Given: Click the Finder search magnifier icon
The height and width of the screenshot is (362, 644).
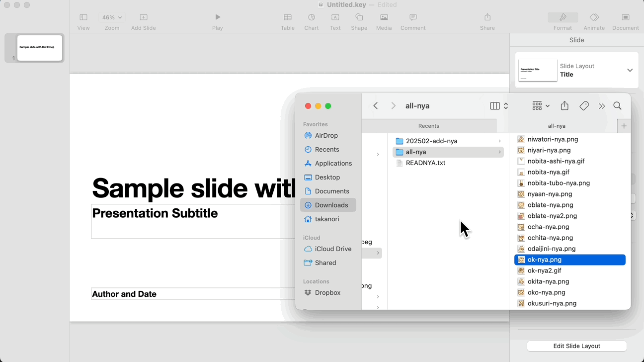Looking at the screenshot, I should [x=617, y=106].
